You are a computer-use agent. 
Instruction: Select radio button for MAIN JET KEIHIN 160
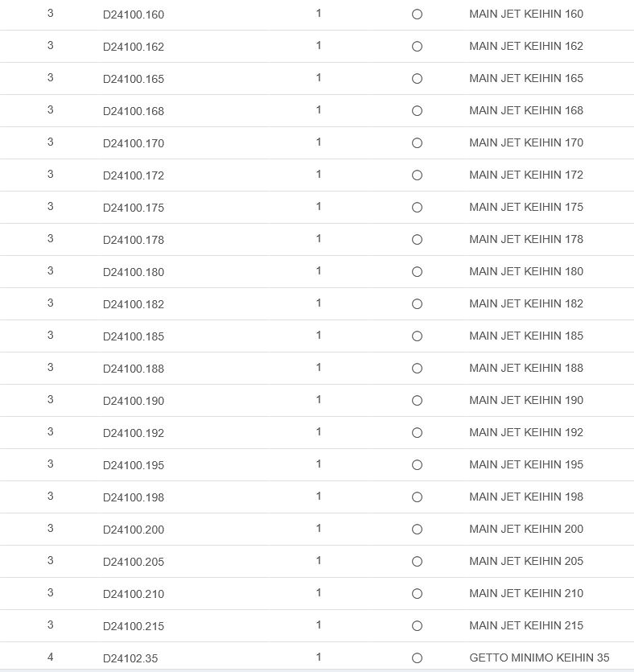pos(417,14)
